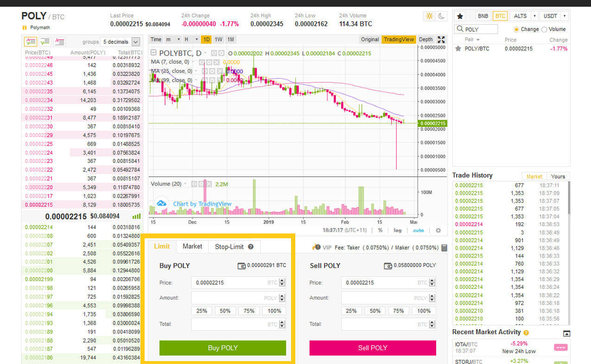Adjust the sell Amount stepper arrows
The image size is (591, 364).
point(432,298)
